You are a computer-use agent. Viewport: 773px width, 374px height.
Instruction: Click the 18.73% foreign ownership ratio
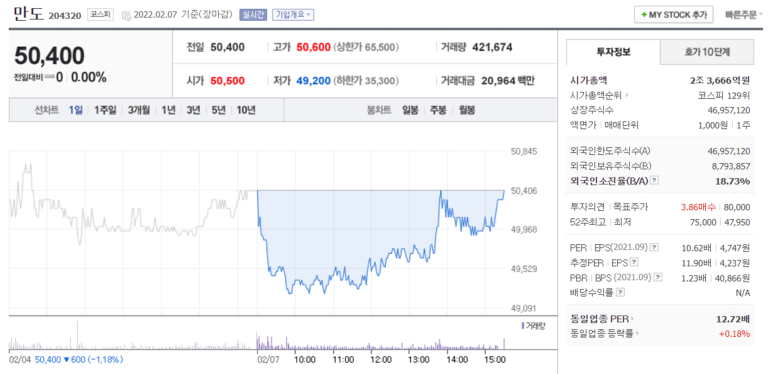coord(733,181)
